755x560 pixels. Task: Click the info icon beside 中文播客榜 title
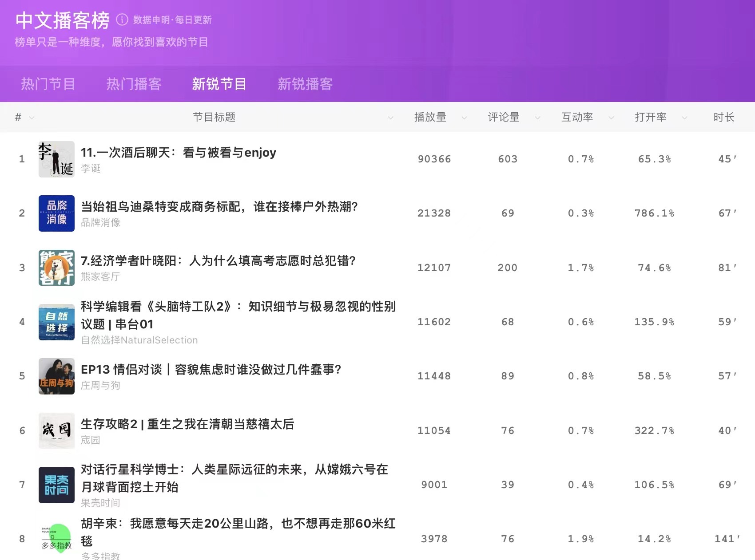point(122,20)
